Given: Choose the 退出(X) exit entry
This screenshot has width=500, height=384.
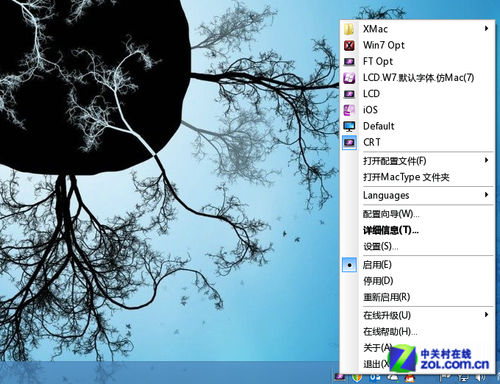Looking at the screenshot, I should (417, 364).
